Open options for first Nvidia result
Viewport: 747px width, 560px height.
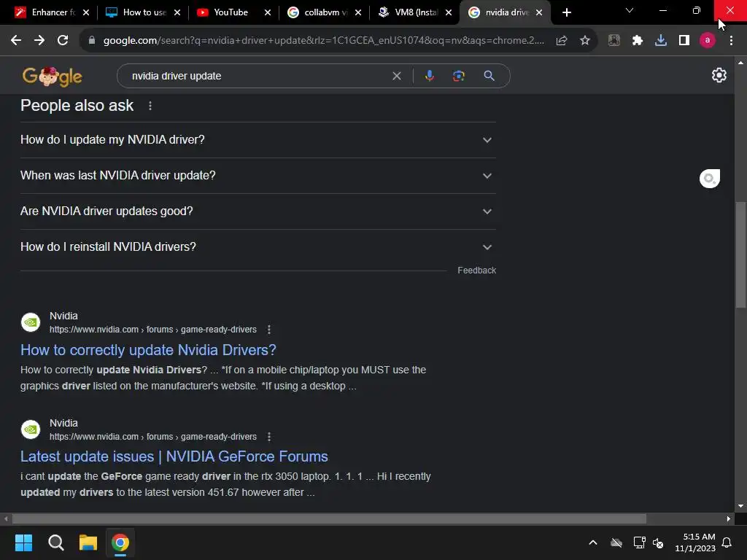pyautogui.click(x=269, y=330)
